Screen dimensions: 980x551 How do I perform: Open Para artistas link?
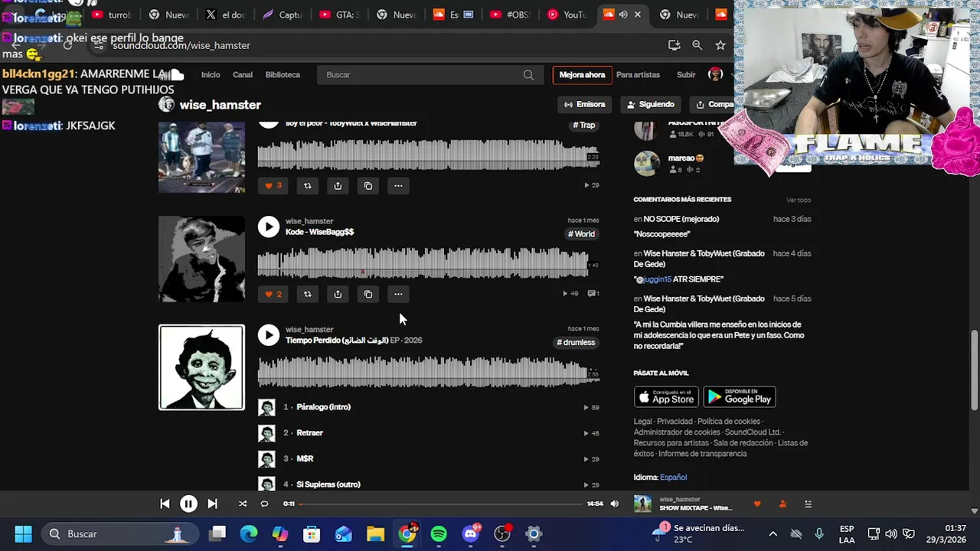(x=638, y=75)
